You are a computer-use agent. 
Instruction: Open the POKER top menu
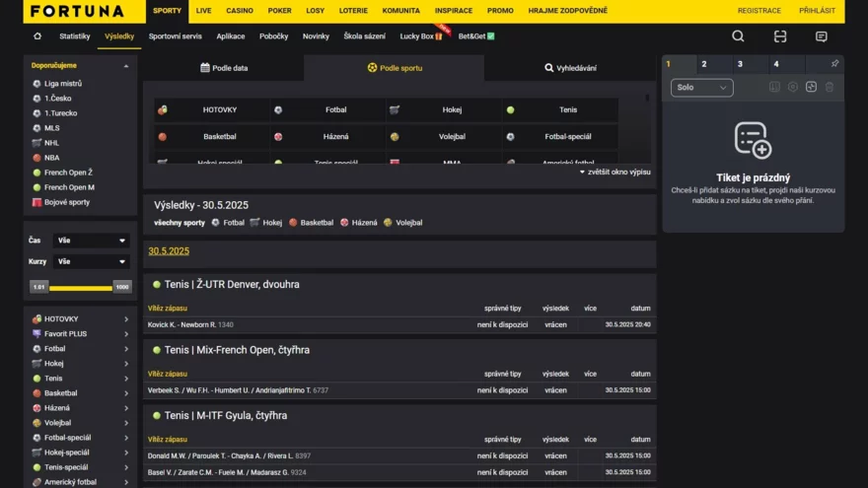click(279, 11)
